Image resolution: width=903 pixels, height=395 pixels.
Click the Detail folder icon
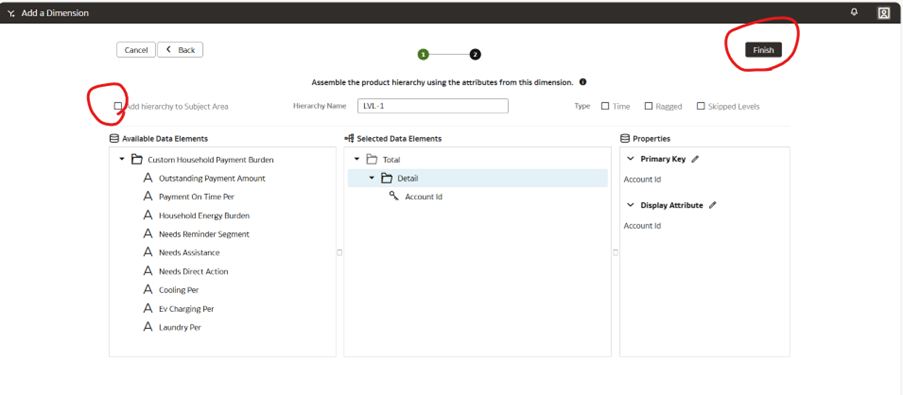(387, 178)
